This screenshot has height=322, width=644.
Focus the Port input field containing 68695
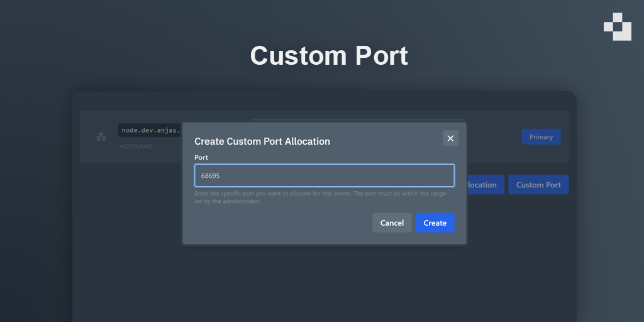(325, 175)
